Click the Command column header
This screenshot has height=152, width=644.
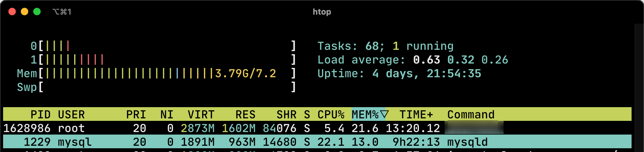[471, 115]
